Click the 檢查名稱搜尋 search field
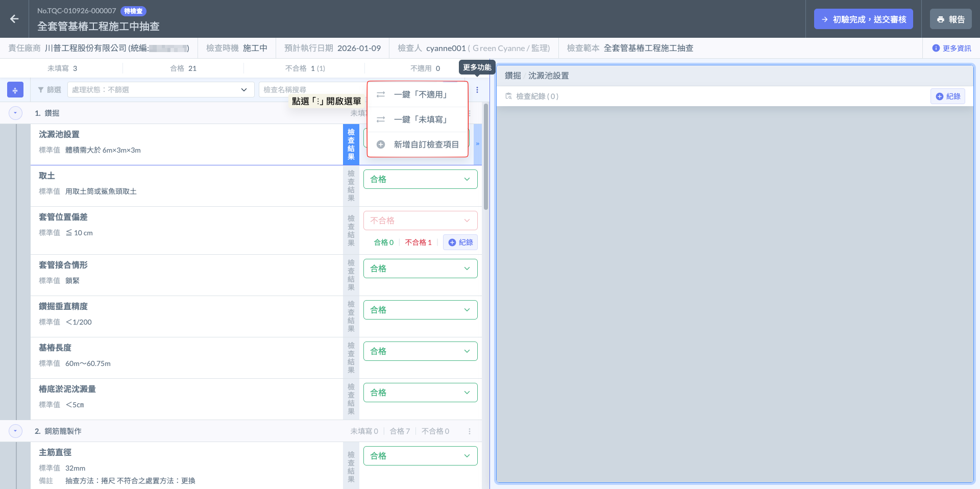This screenshot has width=980, height=489. coord(311,90)
